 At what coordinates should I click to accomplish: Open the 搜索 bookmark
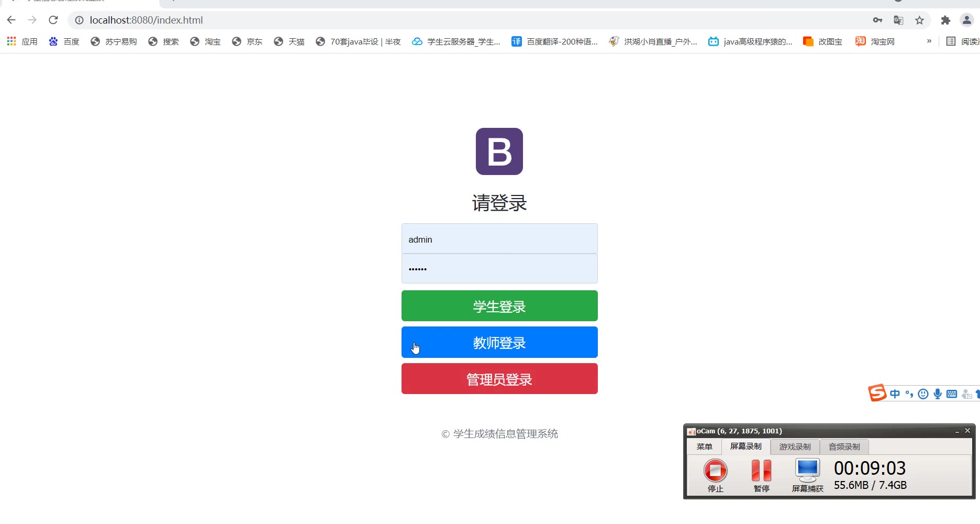pyautogui.click(x=163, y=41)
